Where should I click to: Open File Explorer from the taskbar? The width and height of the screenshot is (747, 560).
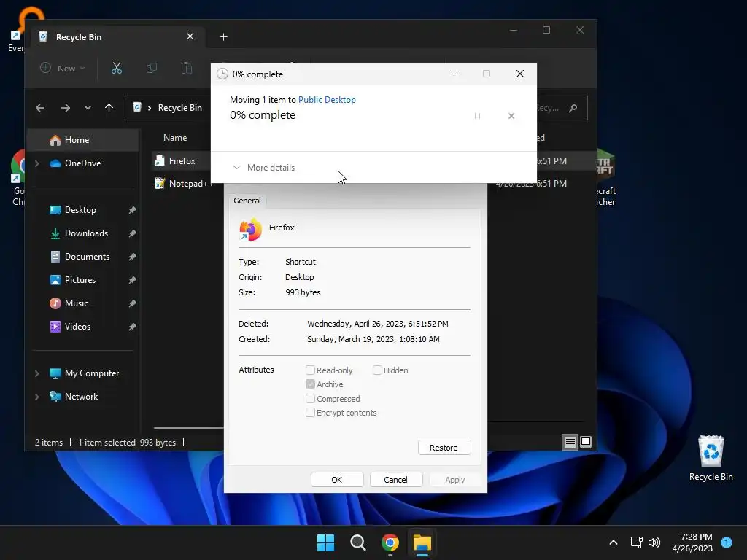pos(422,542)
